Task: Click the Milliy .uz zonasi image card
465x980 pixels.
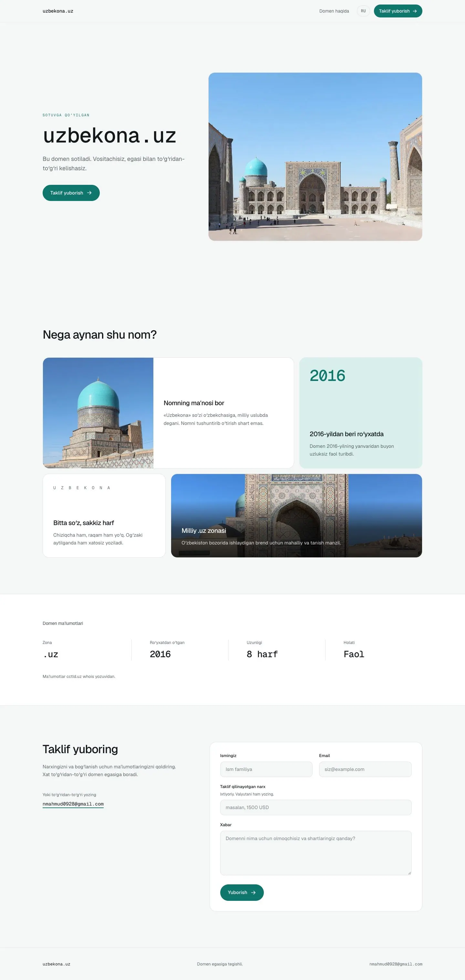Action: click(296, 515)
